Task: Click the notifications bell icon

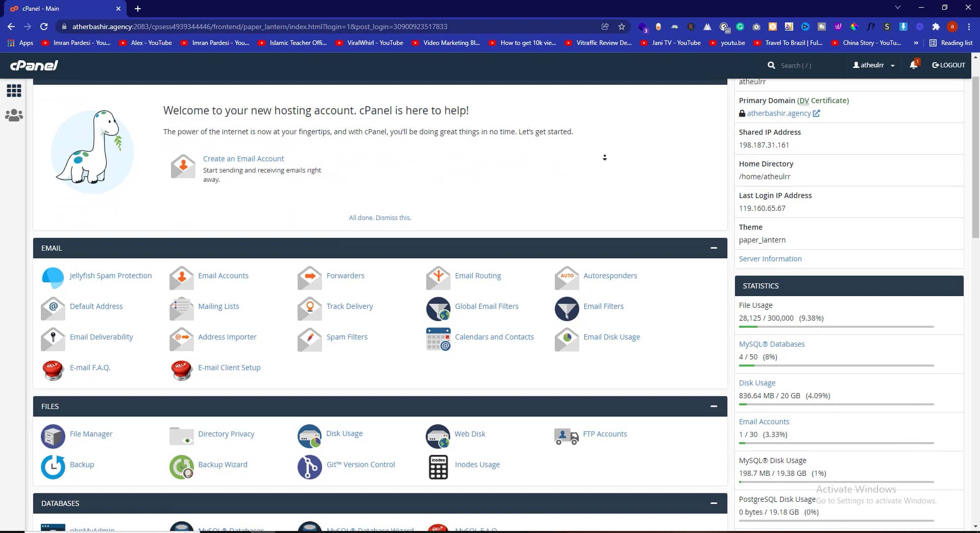Action: (914, 65)
